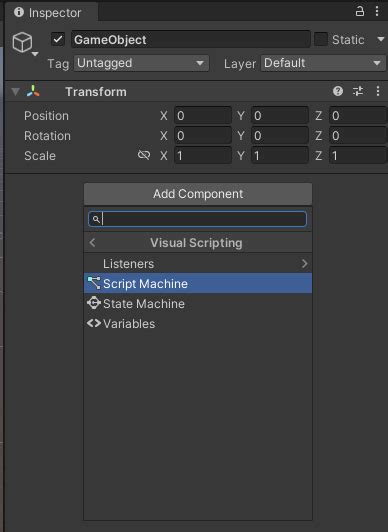Viewport: 388px width, 532px height.
Task: Open Transform component help icon
Action: coord(338,91)
